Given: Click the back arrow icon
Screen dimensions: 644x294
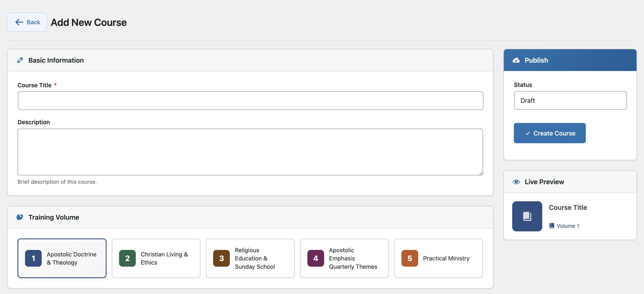Looking at the screenshot, I should (19, 22).
